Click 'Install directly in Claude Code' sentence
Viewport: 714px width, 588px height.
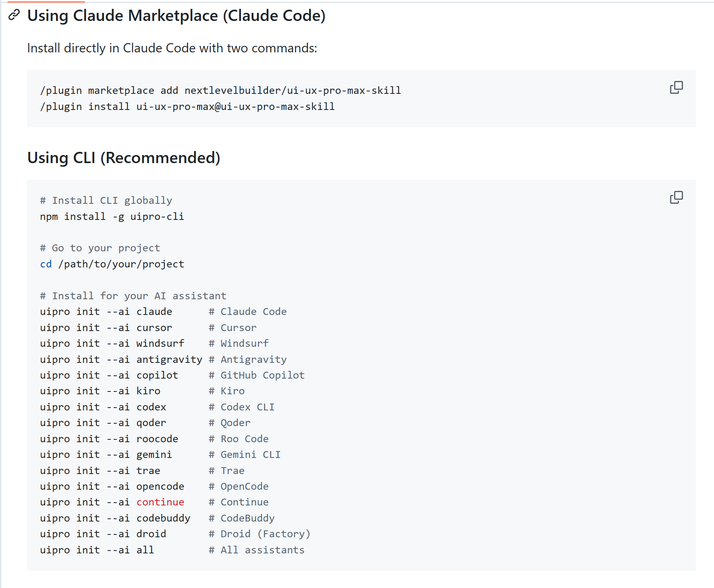click(172, 48)
